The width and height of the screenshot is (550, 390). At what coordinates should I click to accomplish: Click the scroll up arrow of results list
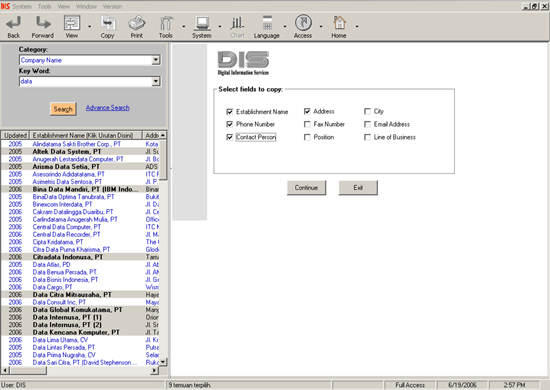pos(163,135)
